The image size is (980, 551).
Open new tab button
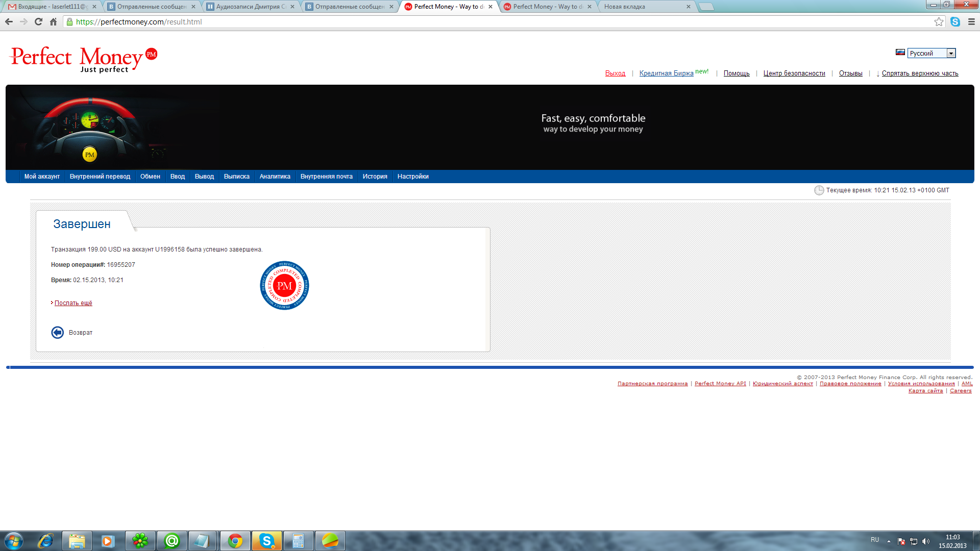[706, 7]
